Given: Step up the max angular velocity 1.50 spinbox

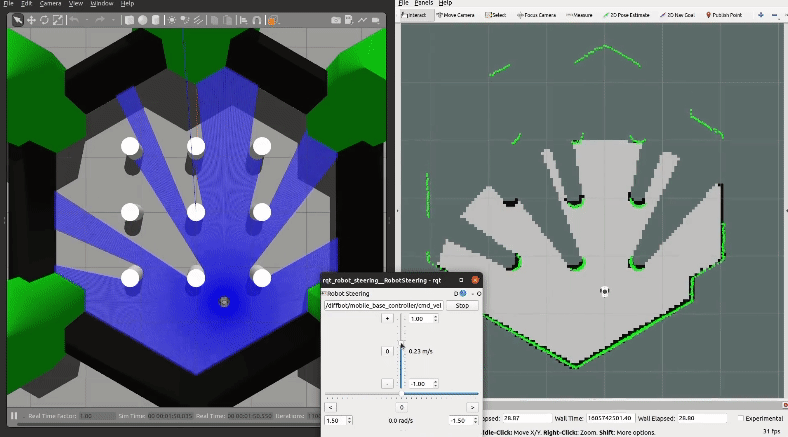Looking at the screenshot, I should coord(348,418).
